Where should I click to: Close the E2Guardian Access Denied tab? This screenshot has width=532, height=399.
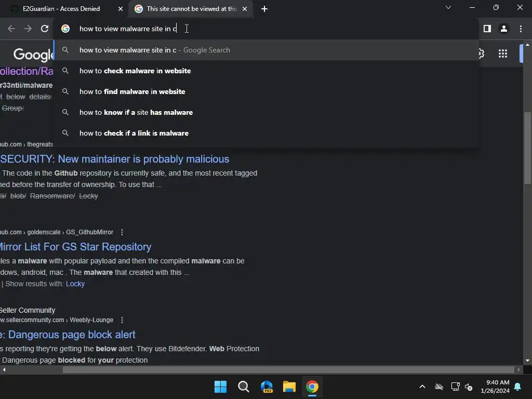click(121, 9)
